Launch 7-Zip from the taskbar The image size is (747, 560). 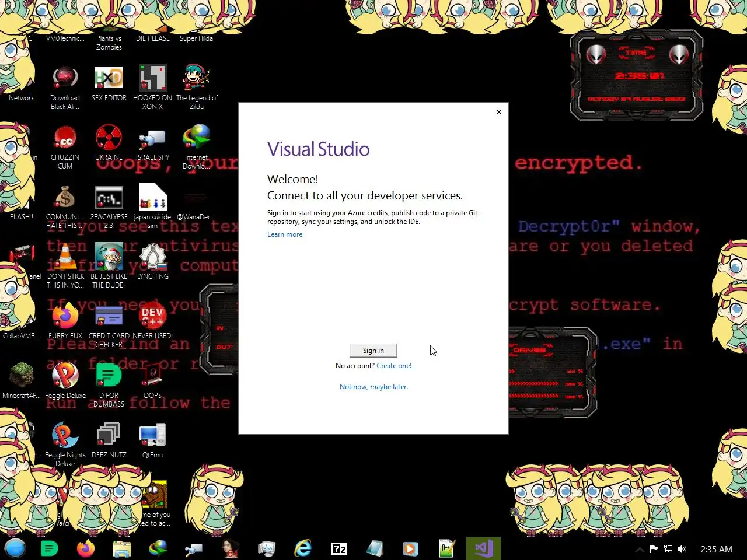click(339, 548)
